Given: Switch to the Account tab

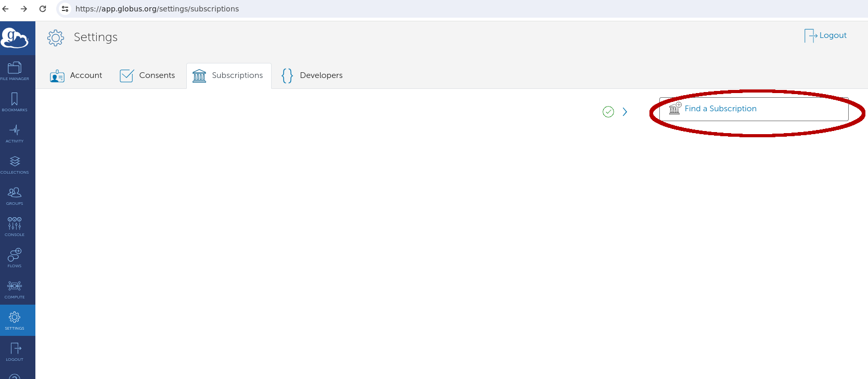Looking at the screenshot, I should [76, 76].
